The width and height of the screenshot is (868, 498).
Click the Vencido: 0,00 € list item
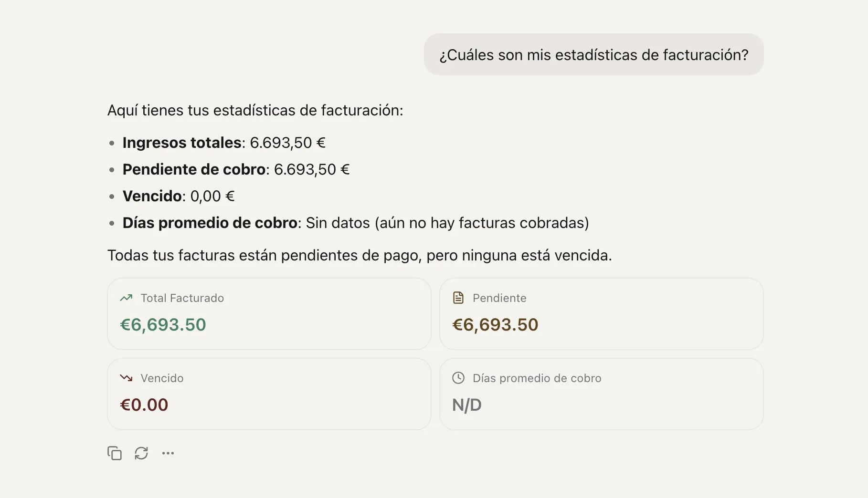(x=178, y=196)
